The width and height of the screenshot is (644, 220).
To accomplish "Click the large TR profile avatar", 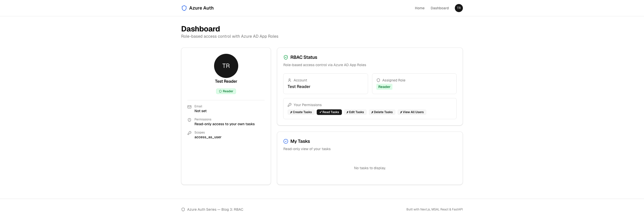I will (226, 66).
